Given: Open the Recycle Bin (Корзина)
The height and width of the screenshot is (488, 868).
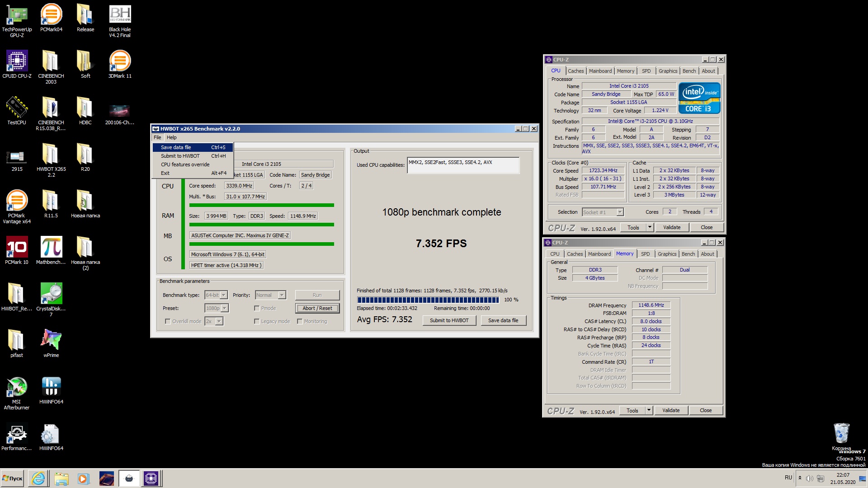Looking at the screenshot, I should point(841,436).
